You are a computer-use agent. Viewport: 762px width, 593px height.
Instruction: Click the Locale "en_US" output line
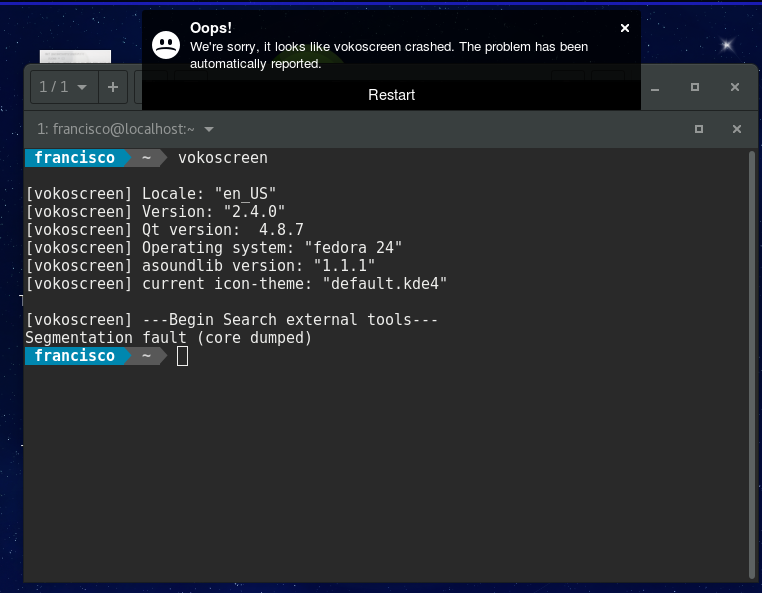[x=151, y=194]
